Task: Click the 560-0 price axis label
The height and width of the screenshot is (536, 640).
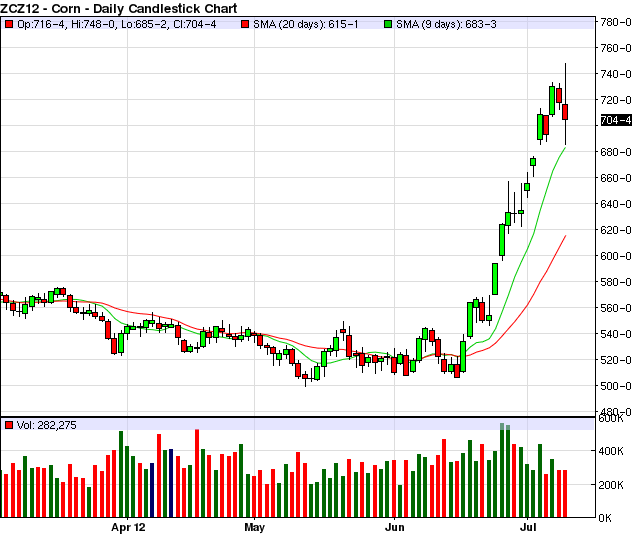Action: tap(616, 308)
